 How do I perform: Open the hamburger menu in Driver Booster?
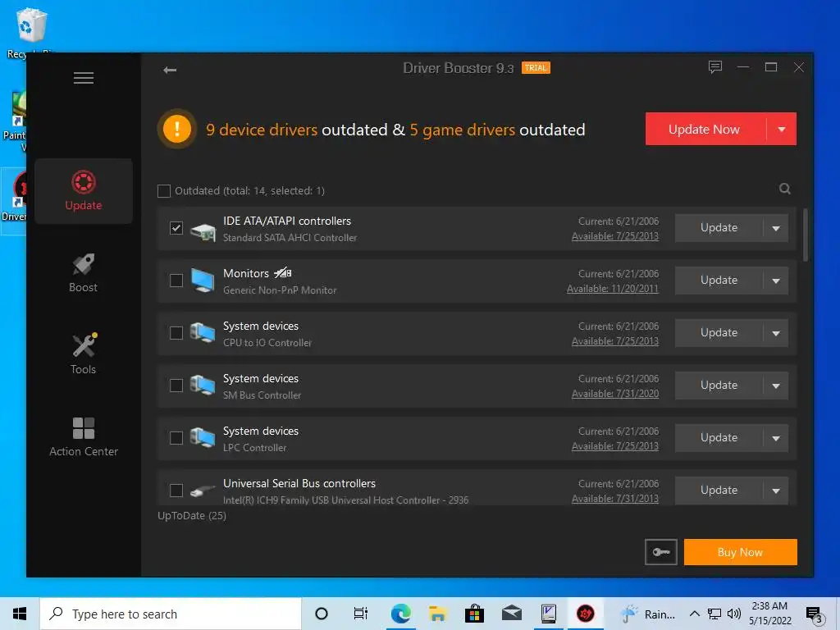click(84, 78)
